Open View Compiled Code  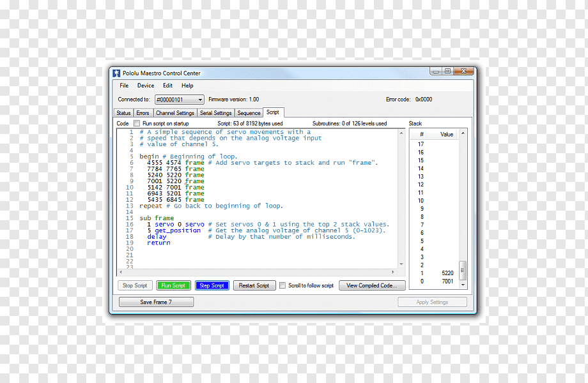[x=372, y=285]
